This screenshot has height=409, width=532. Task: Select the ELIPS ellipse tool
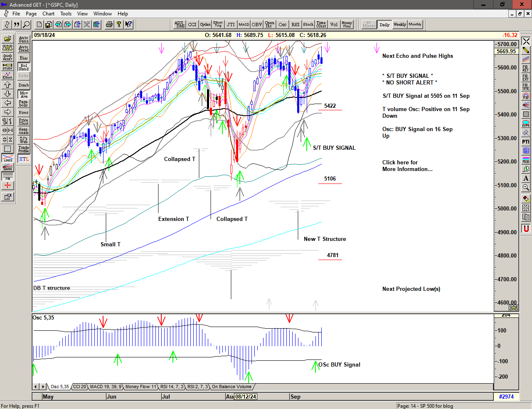(x=526, y=124)
